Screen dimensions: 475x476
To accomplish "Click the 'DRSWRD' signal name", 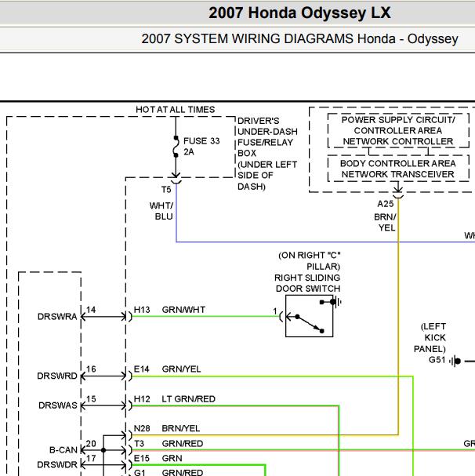I will click(x=57, y=376).
